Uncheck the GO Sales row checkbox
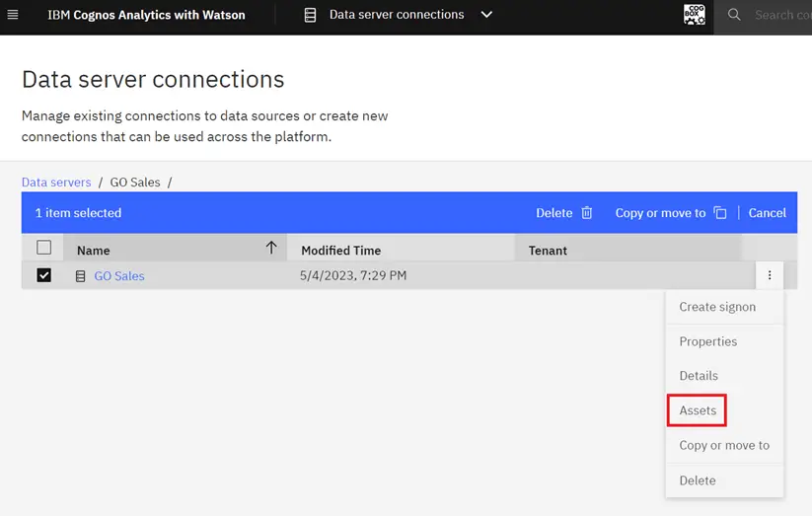Viewport: 812px width, 516px height. 44,275
